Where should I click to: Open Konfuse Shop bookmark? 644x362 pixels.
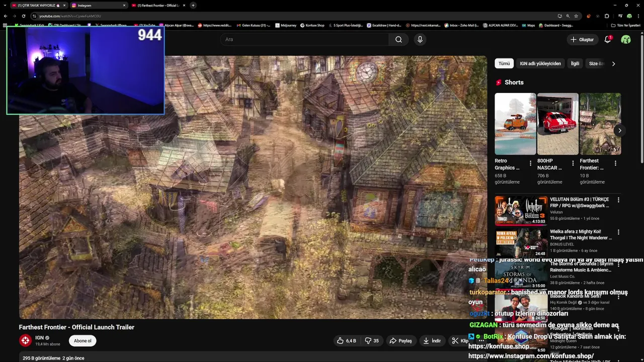[x=312, y=25]
